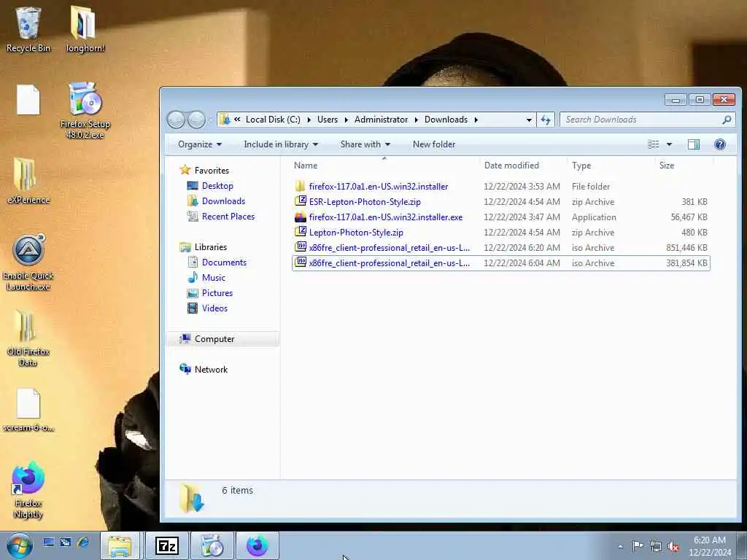Click Administrator in the address breadcrumb
Screen dimensions: 747x560
(381, 120)
